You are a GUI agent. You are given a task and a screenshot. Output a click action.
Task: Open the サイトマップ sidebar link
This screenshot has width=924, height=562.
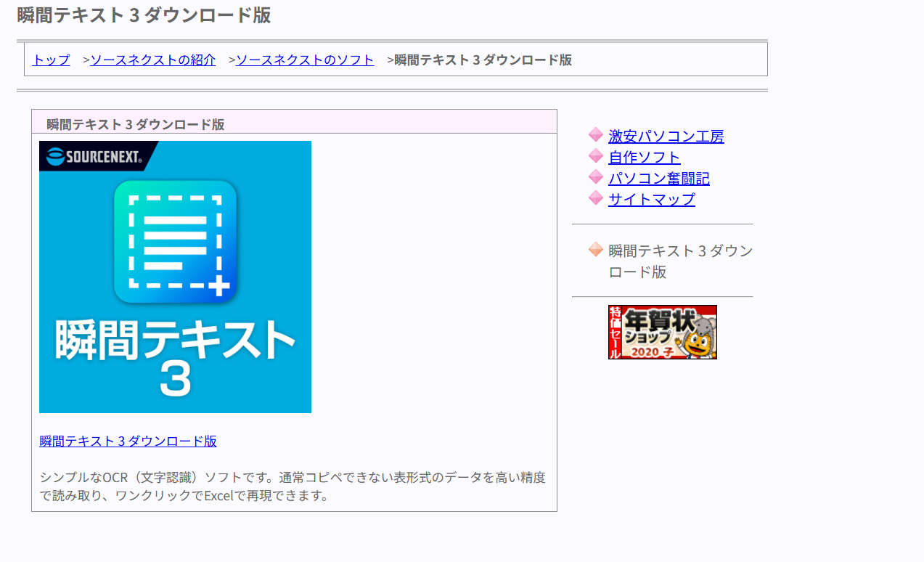[652, 199]
